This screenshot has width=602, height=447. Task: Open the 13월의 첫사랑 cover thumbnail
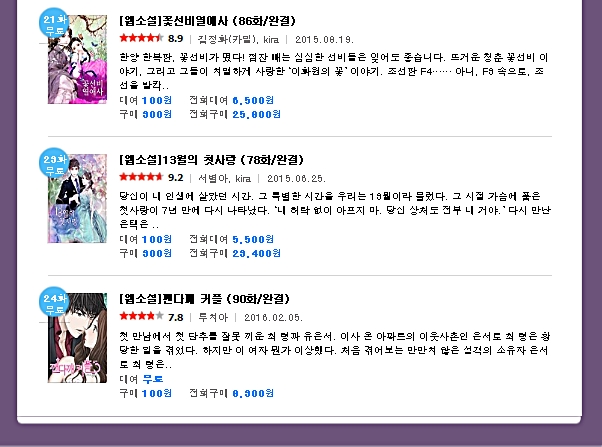click(x=78, y=199)
